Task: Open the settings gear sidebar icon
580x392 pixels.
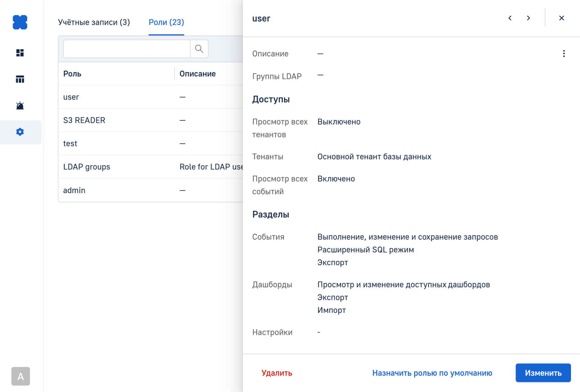Action: point(20,132)
